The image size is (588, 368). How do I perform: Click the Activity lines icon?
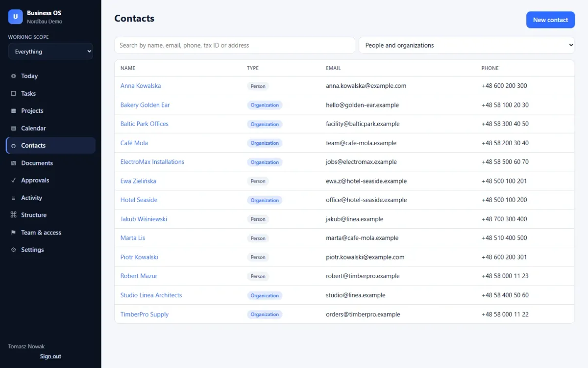[13, 198]
